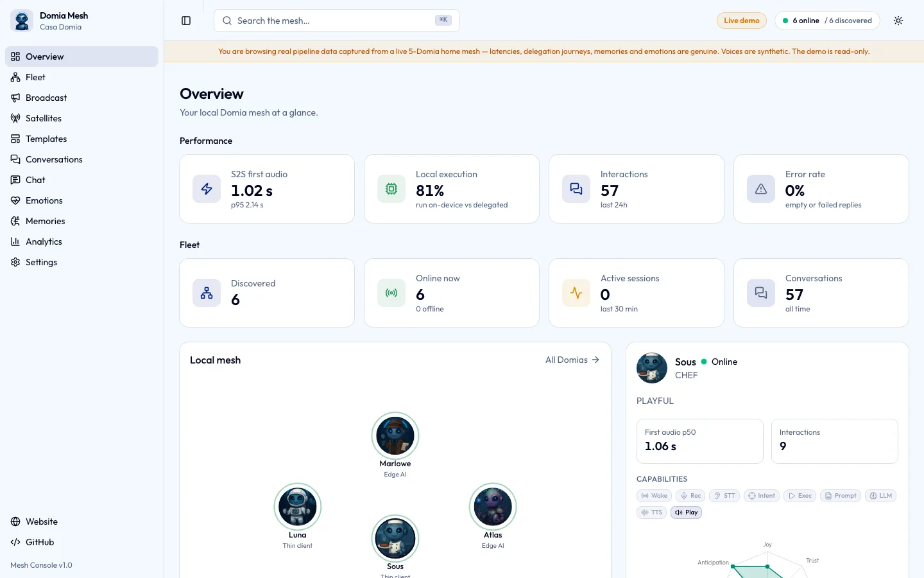
Task: Toggle the sidebar collapse icon
Action: [186, 21]
